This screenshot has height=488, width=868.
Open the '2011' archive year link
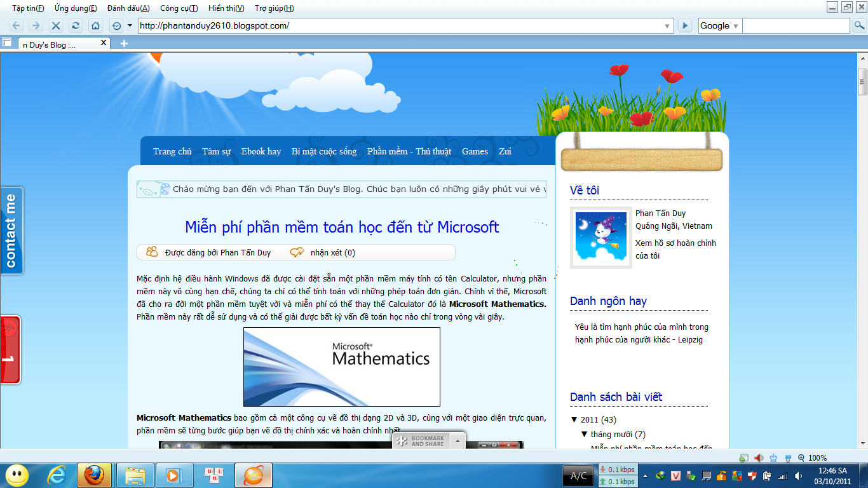point(590,419)
